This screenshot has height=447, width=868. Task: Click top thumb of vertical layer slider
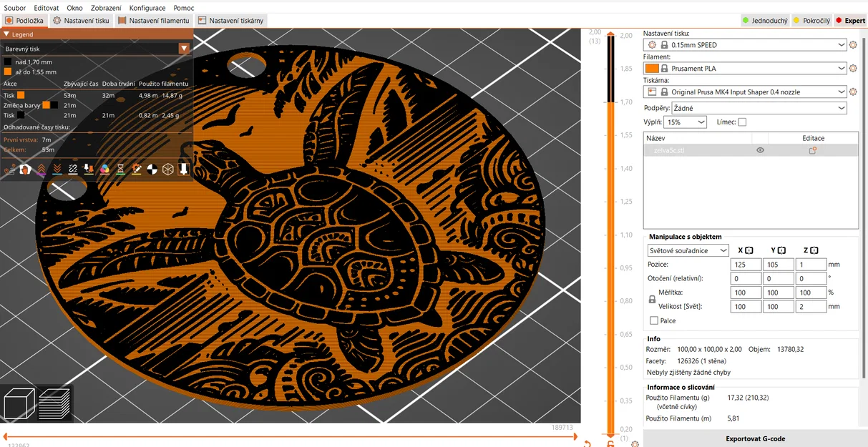click(x=610, y=33)
